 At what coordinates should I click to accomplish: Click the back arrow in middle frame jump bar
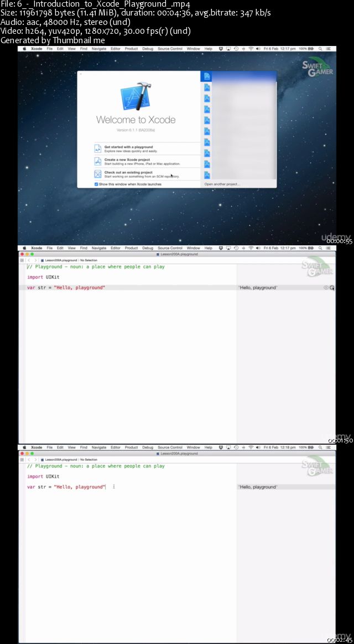29,260
